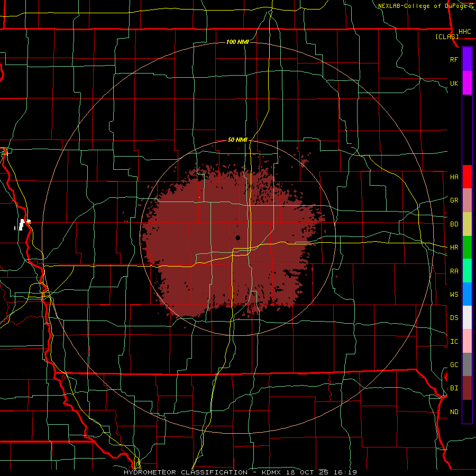Click the magenta UK legend color swatch
Screen dimensions: 476x476
click(x=467, y=83)
